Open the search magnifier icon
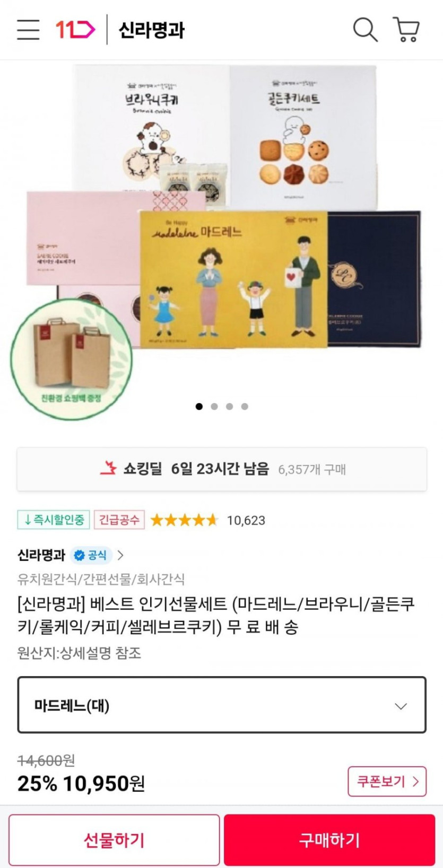443x868 pixels. (x=365, y=30)
